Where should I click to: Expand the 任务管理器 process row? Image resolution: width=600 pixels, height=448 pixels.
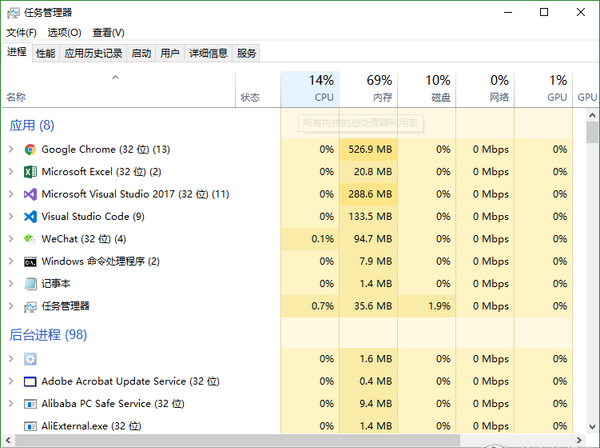point(11,306)
